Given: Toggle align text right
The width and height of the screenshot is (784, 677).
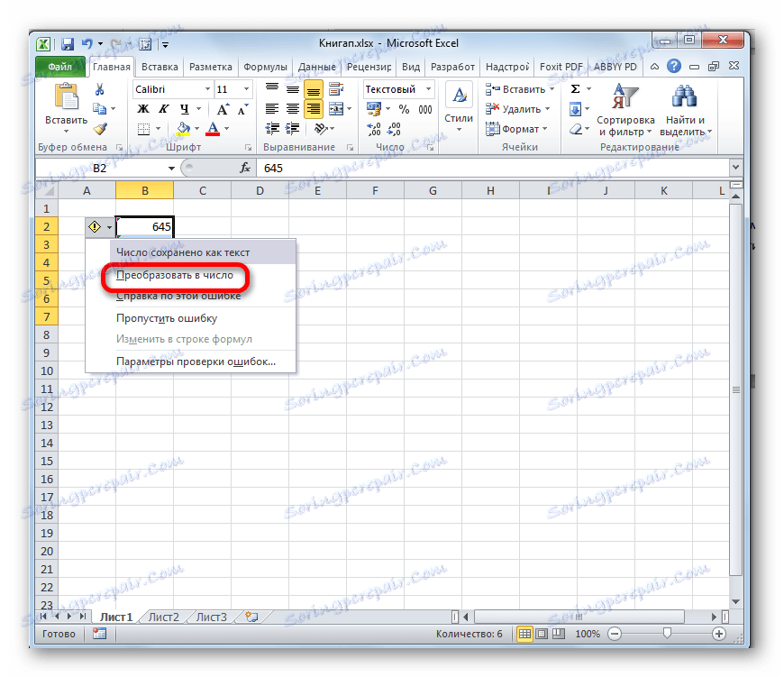Looking at the screenshot, I should 314,108.
